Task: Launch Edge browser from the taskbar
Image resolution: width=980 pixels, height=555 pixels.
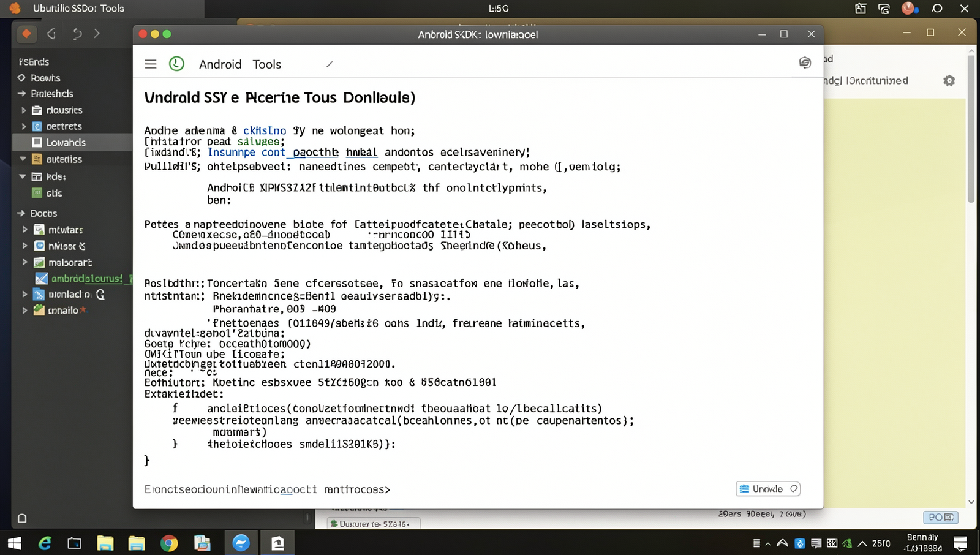Action: [x=45, y=543]
